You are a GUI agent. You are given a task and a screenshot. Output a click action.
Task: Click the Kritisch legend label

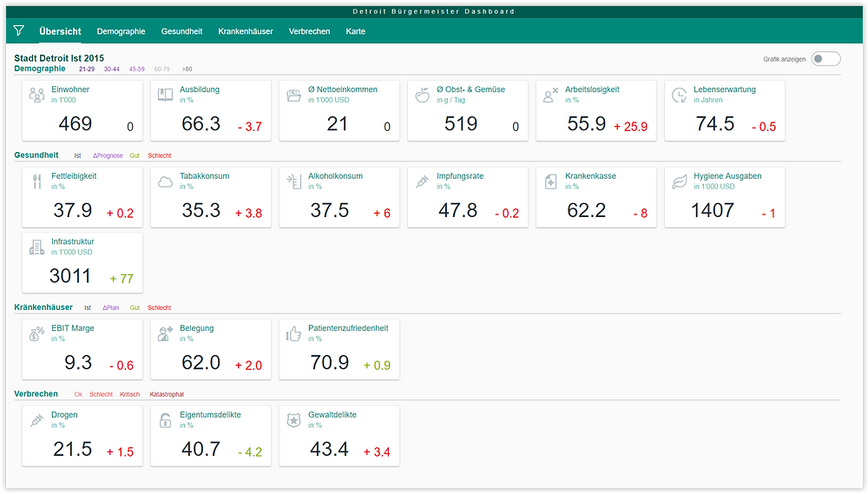[129, 394]
